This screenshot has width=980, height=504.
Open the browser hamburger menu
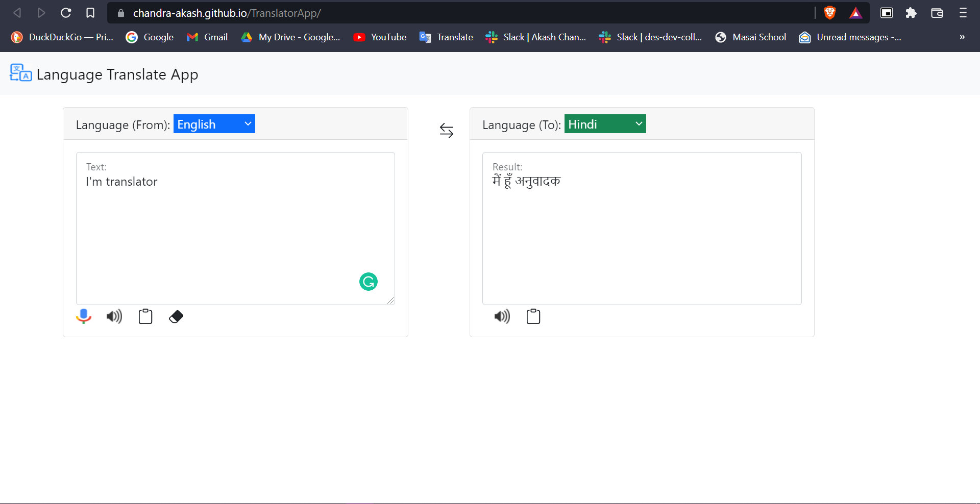tap(963, 13)
